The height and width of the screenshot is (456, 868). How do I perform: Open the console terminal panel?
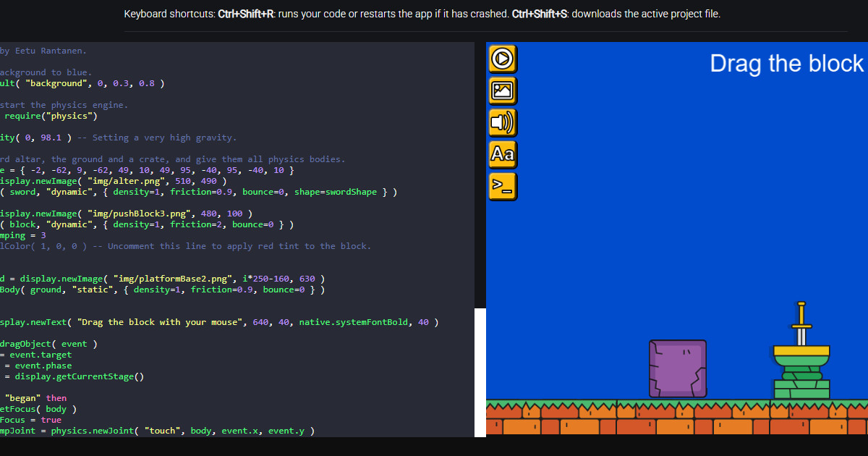click(503, 186)
